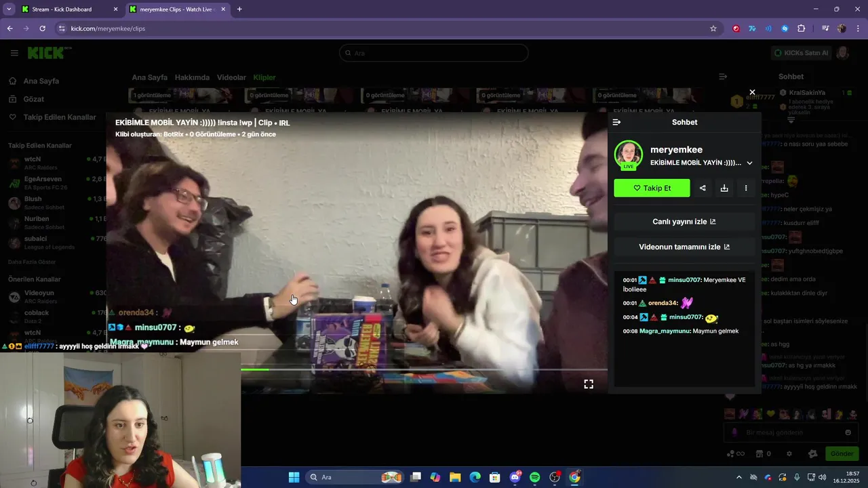Image resolution: width=868 pixels, height=488 pixels.
Task: Click Videonun tamamını izle button
Action: [x=684, y=247]
